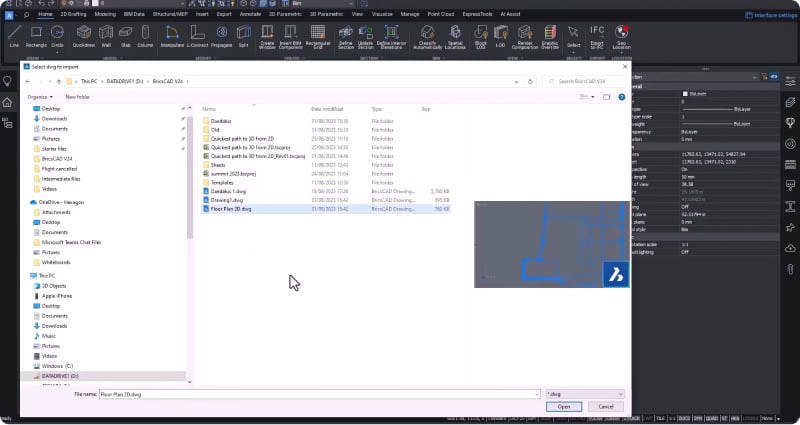The image size is (800, 425).
Task: Open the File name history dropdown arrow
Action: 536,394
